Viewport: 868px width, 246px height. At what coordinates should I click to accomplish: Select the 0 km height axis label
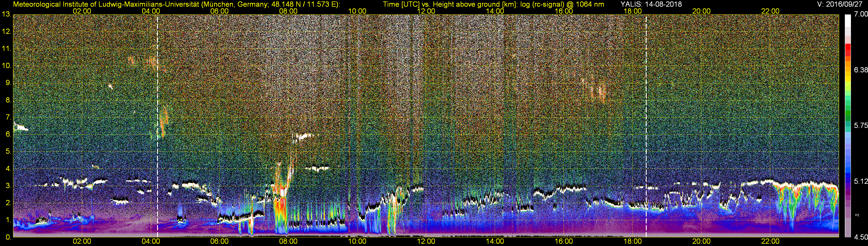click(x=8, y=237)
